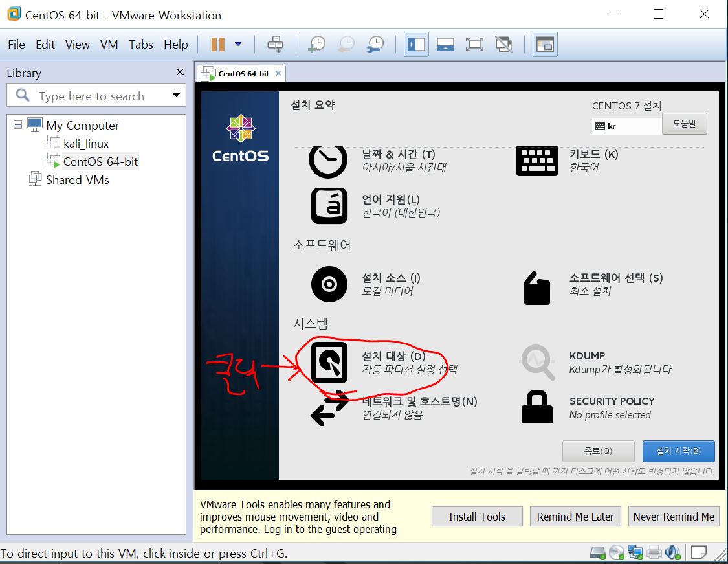
Task: Click hard disk status bar icon
Action: tap(597, 552)
